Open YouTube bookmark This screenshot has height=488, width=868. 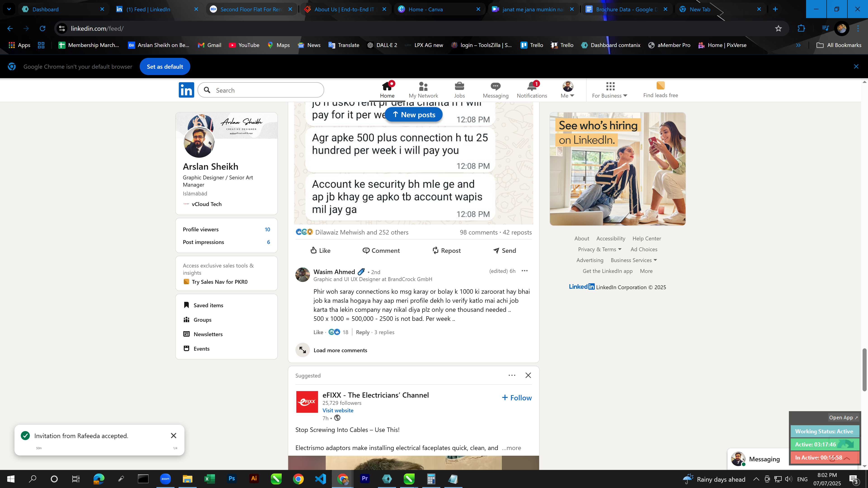[x=244, y=45]
